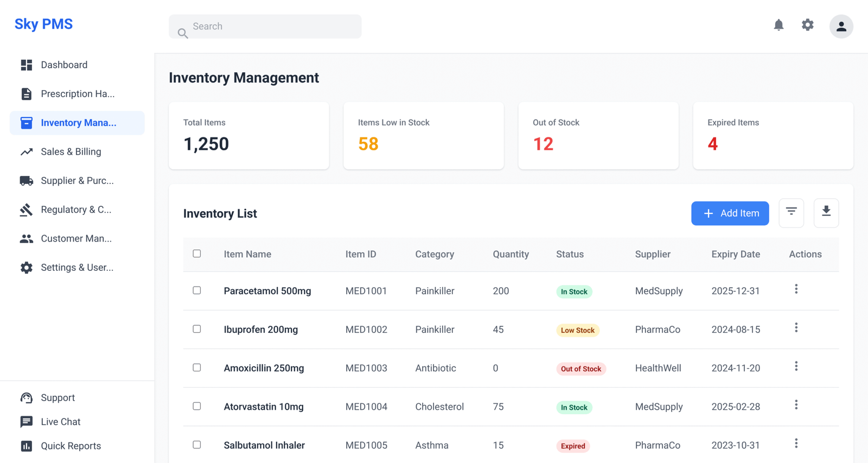Navigate to Sales & Billing

point(71,151)
